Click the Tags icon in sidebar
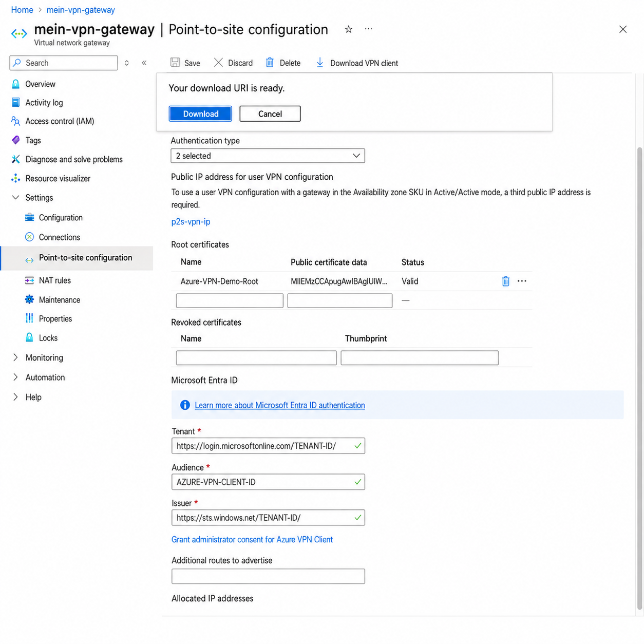 pyautogui.click(x=16, y=140)
